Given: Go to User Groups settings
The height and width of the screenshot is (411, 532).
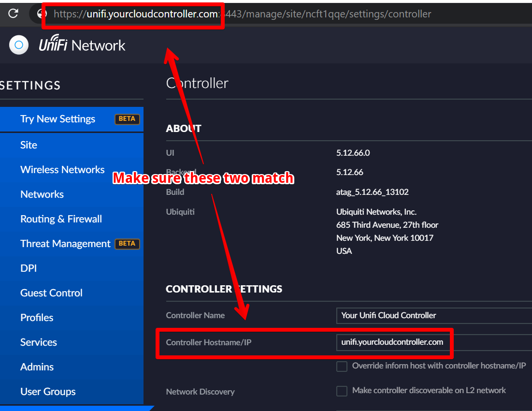Looking at the screenshot, I should 48,392.
